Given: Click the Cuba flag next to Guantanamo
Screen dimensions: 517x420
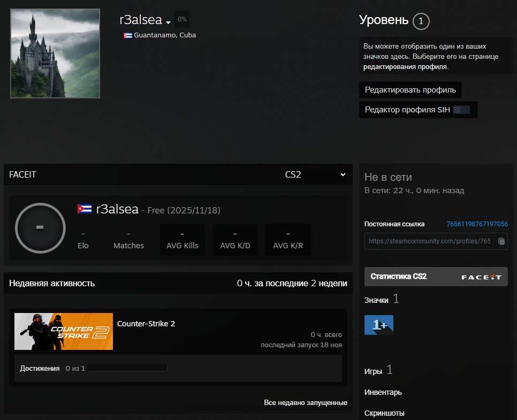Looking at the screenshot, I should tap(128, 35).
